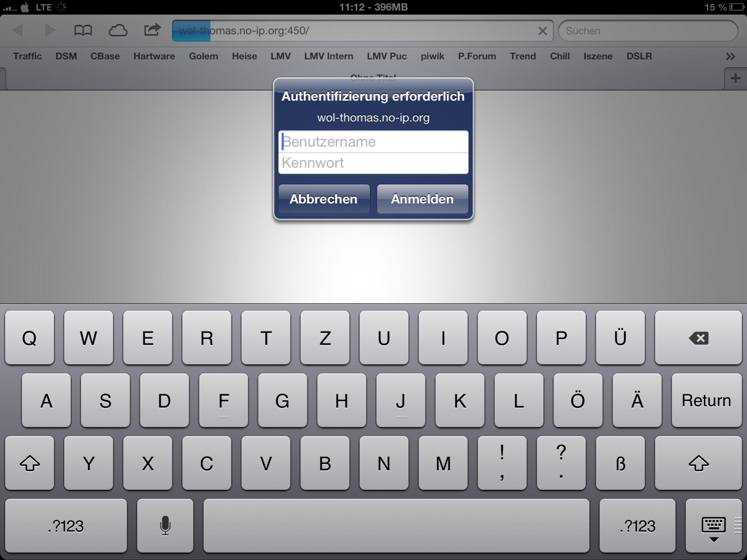
Task: Tap the iCloud tabs cloud icon
Action: coord(118,31)
